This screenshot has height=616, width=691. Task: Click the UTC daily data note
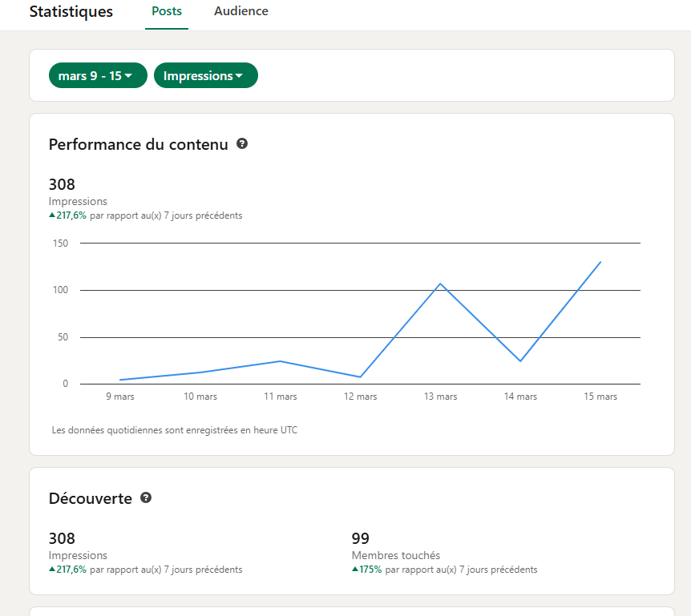[175, 429]
